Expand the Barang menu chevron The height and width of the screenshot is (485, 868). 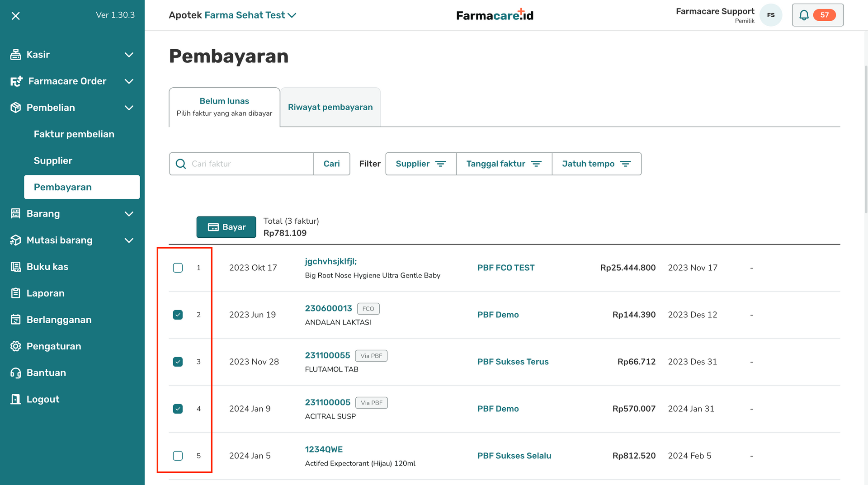coord(129,214)
